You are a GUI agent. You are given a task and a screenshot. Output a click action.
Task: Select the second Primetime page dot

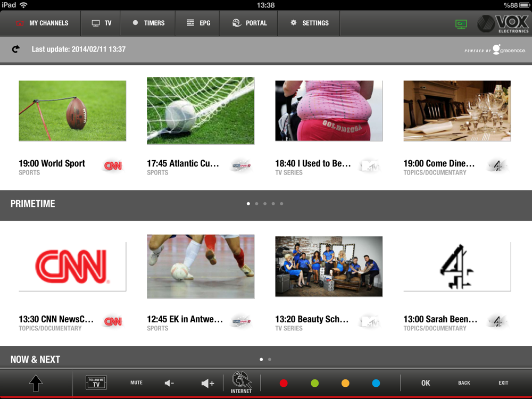click(x=256, y=204)
